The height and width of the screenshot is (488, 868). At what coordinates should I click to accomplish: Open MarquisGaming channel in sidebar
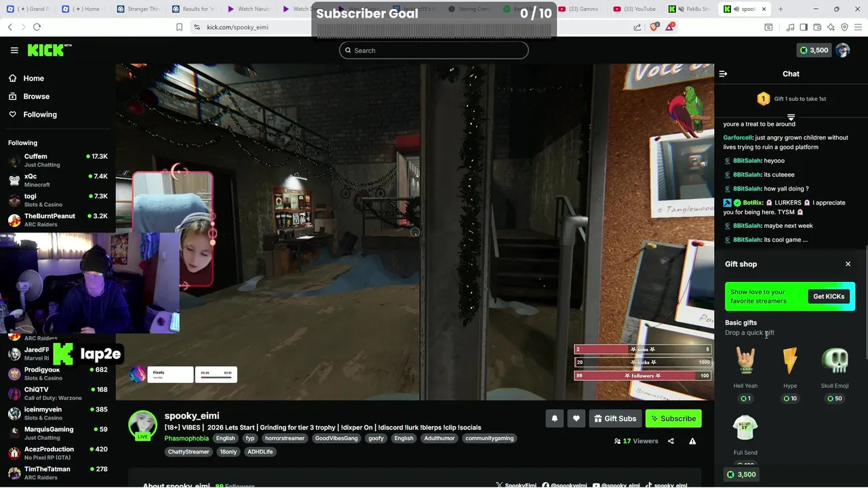(58, 433)
